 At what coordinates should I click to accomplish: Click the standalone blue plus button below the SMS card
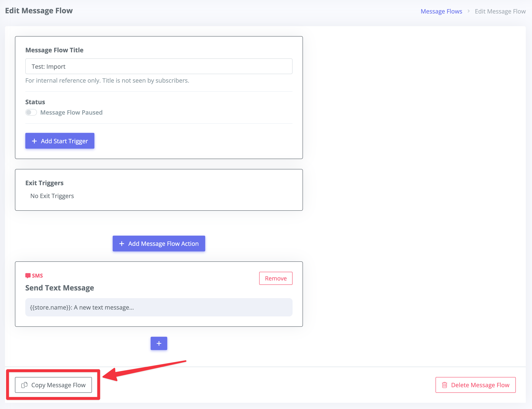click(159, 343)
